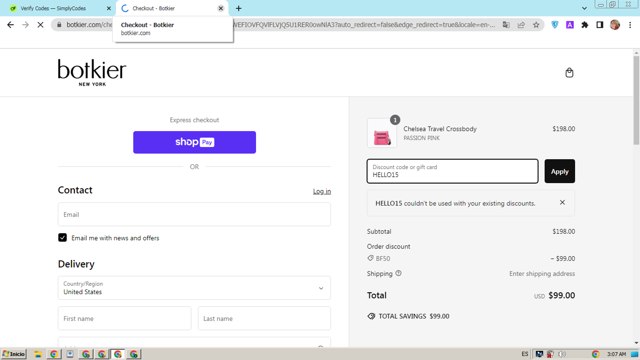This screenshot has height=360, width=640.
Task: Click the discount code or gift card field
Action: [x=452, y=171]
